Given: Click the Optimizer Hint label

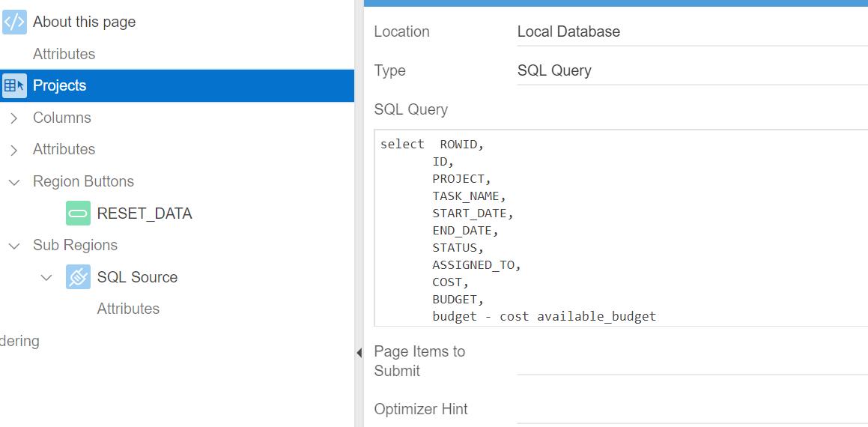Looking at the screenshot, I should 421,409.
